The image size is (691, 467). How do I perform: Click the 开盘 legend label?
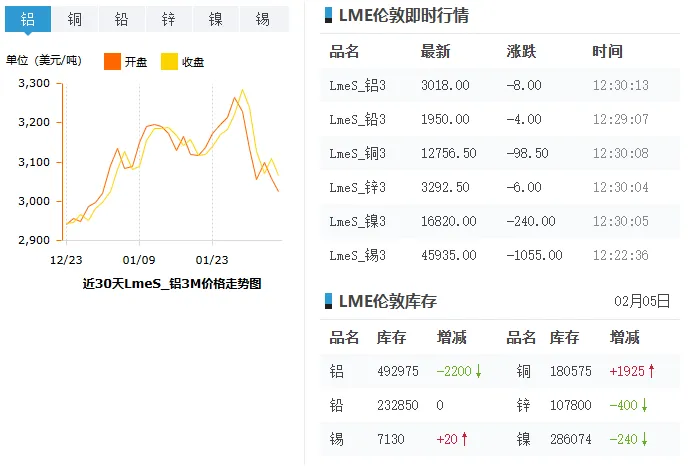point(136,62)
